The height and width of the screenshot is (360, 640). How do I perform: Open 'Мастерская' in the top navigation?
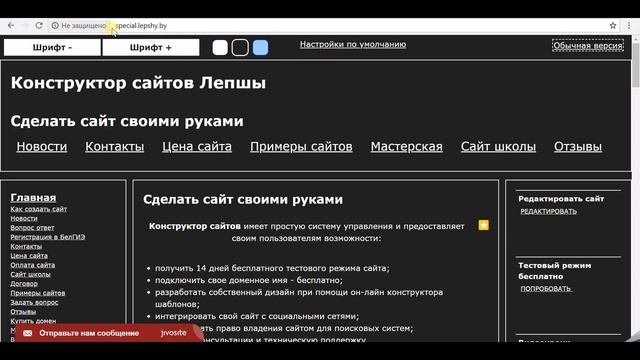407,147
